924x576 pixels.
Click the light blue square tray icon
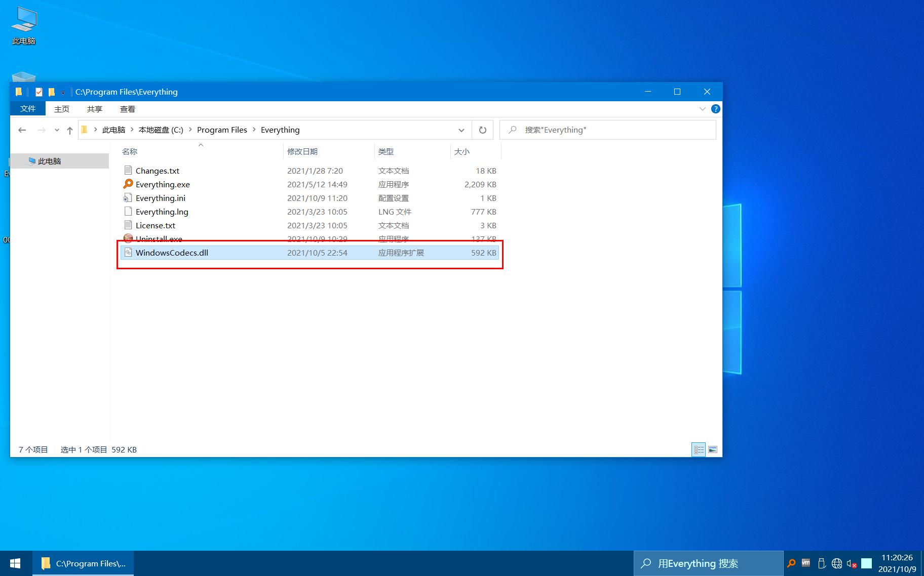point(867,563)
